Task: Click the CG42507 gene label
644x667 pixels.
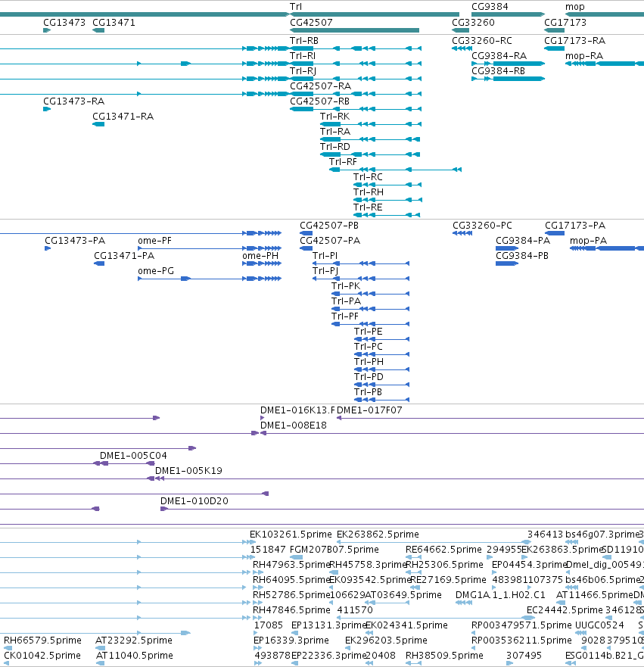Action: point(311,22)
